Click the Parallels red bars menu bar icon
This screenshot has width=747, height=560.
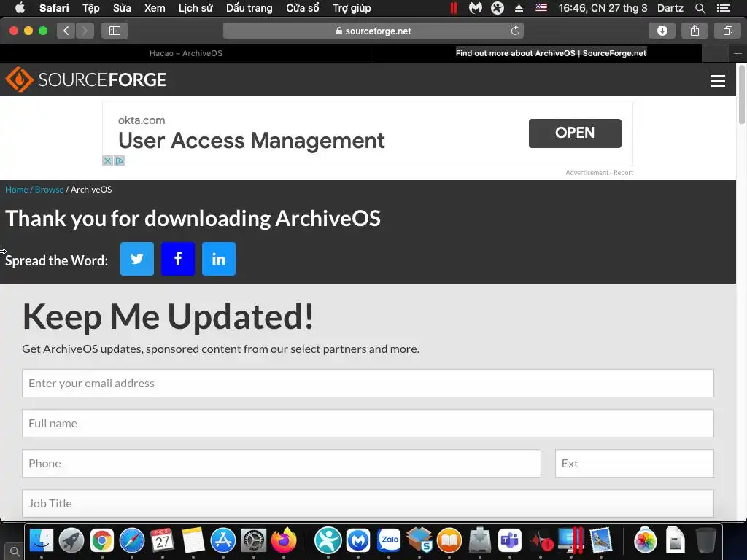click(x=454, y=7)
